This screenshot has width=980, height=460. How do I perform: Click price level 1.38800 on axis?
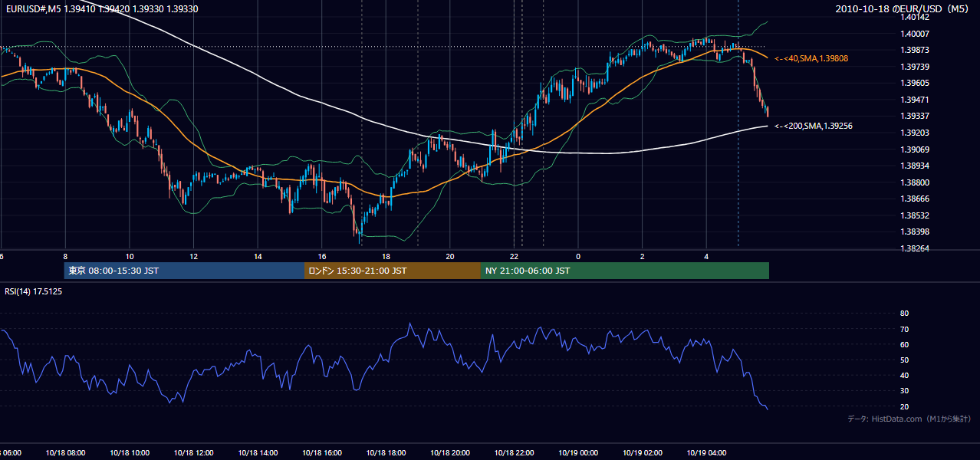(x=916, y=182)
